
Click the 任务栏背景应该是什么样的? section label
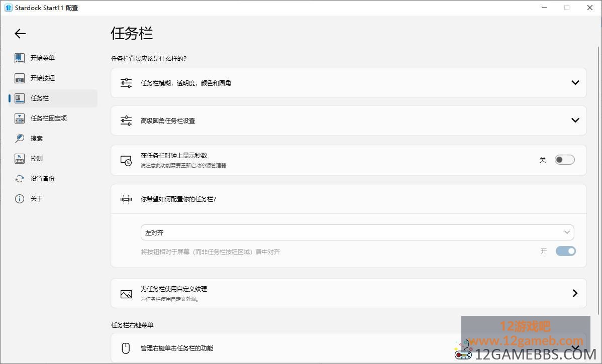point(149,59)
